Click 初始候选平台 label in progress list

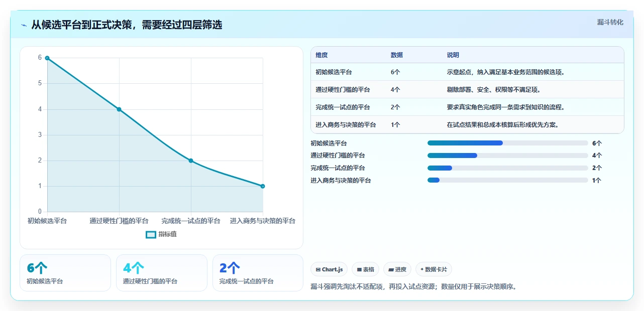pyautogui.click(x=329, y=143)
